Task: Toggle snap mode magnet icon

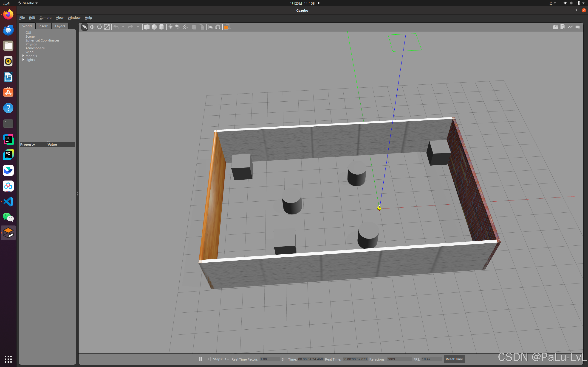Action: (218, 27)
